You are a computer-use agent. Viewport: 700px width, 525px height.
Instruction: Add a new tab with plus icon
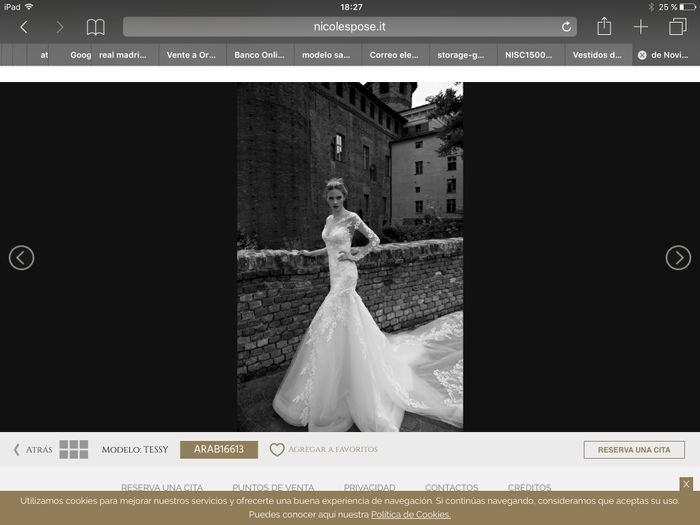coord(641,27)
